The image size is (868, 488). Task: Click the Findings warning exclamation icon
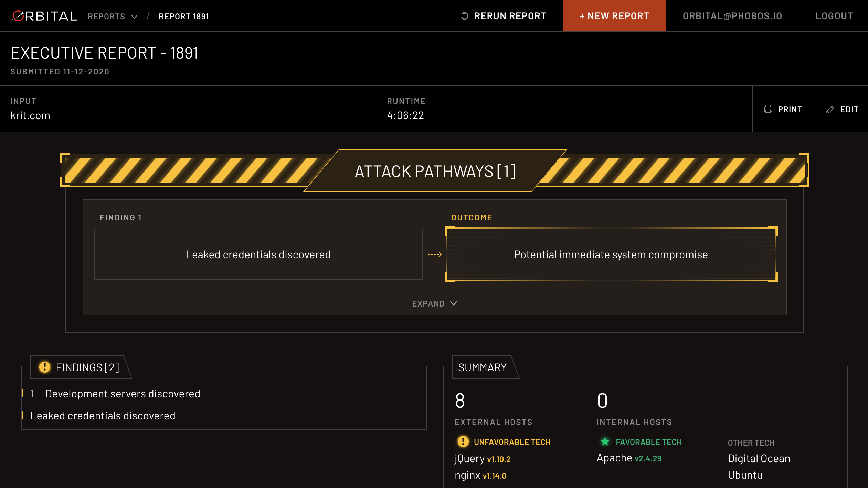click(x=45, y=367)
